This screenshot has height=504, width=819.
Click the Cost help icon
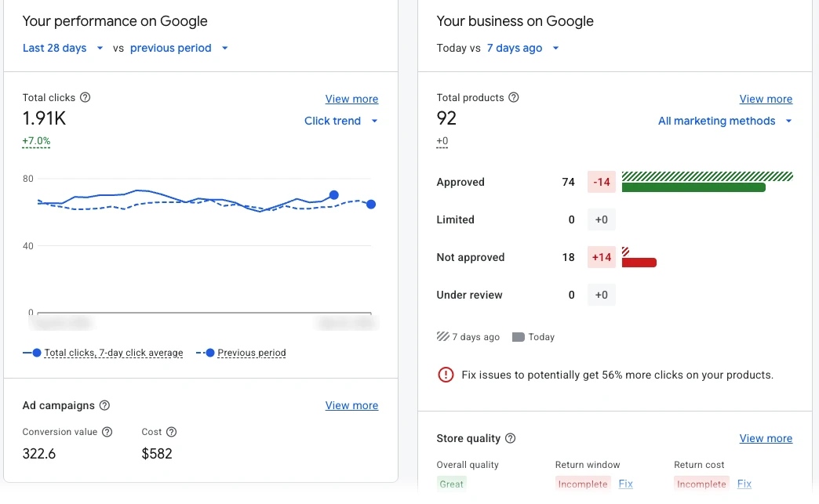pyautogui.click(x=171, y=432)
